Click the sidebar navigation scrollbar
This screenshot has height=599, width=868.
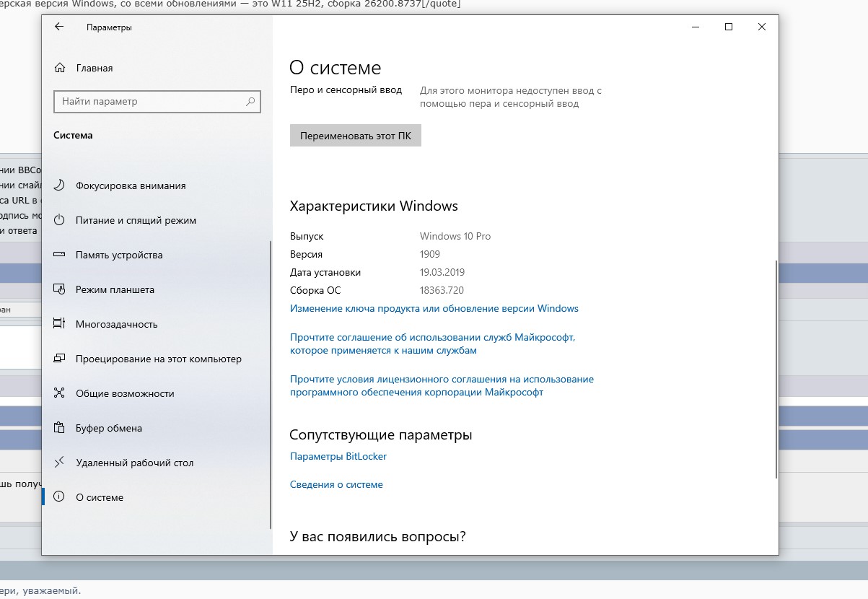[270, 385]
